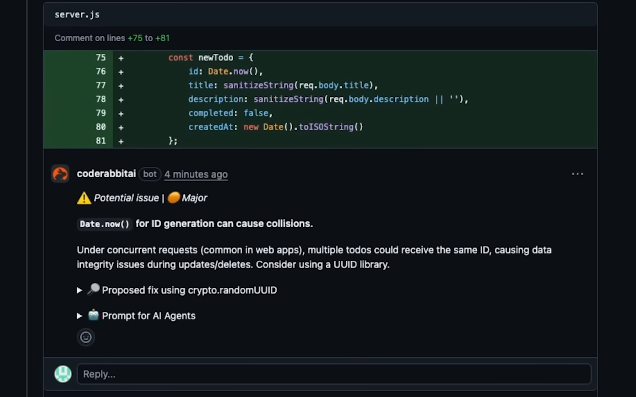Click the inline code 'Date.now()' in the comment
The width and height of the screenshot is (636, 397).
pos(105,224)
